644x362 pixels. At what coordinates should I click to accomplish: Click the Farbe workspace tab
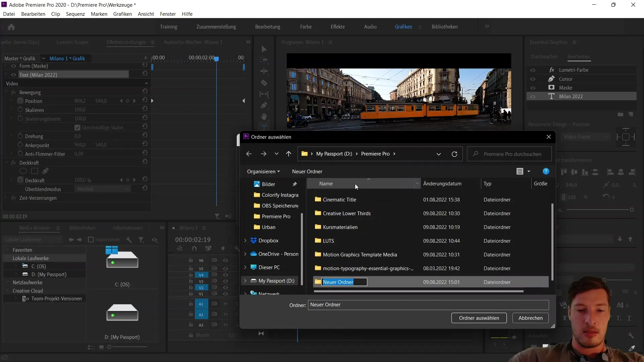point(307,26)
